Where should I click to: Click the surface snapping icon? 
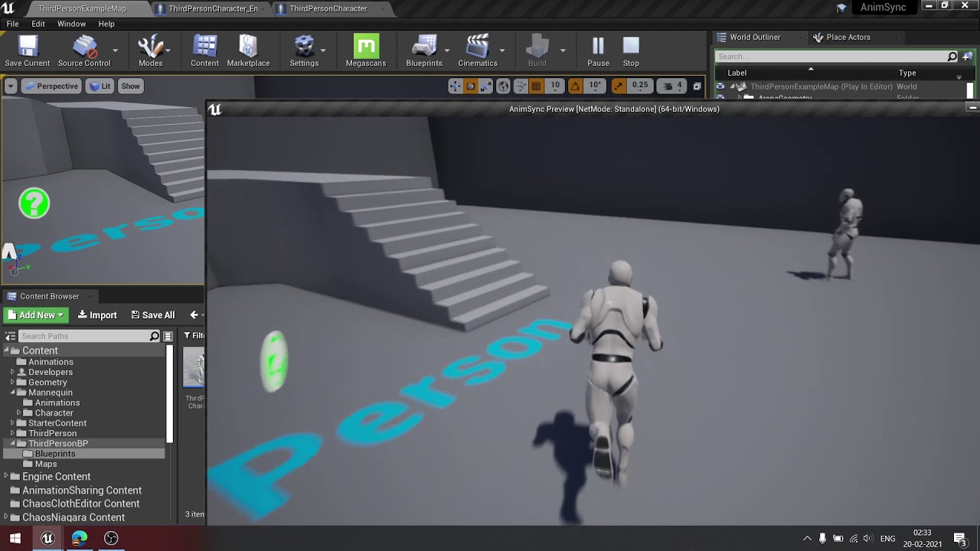[521, 86]
